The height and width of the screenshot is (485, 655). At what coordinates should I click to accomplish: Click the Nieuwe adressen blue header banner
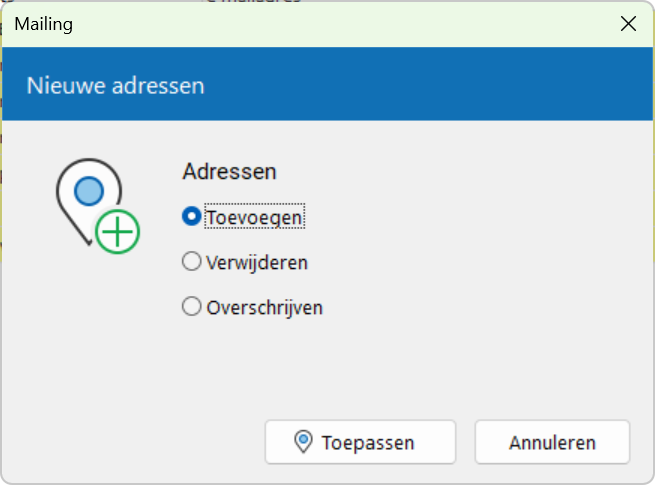328,84
